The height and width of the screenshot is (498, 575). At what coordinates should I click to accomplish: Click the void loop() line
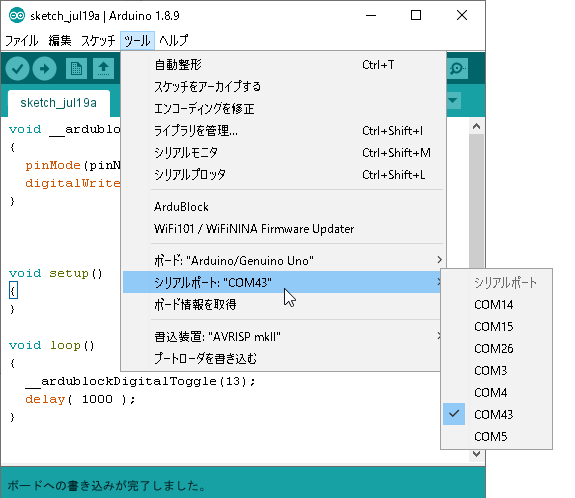(52, 345)
